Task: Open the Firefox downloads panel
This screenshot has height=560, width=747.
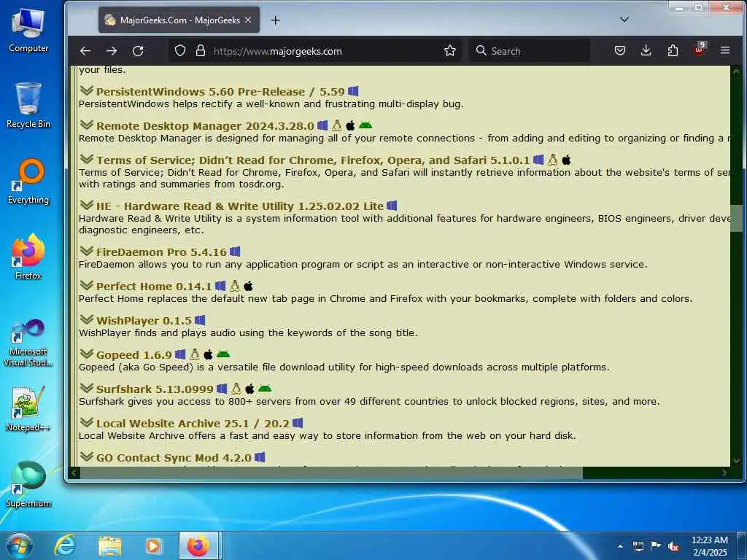Action: (646, 50)
